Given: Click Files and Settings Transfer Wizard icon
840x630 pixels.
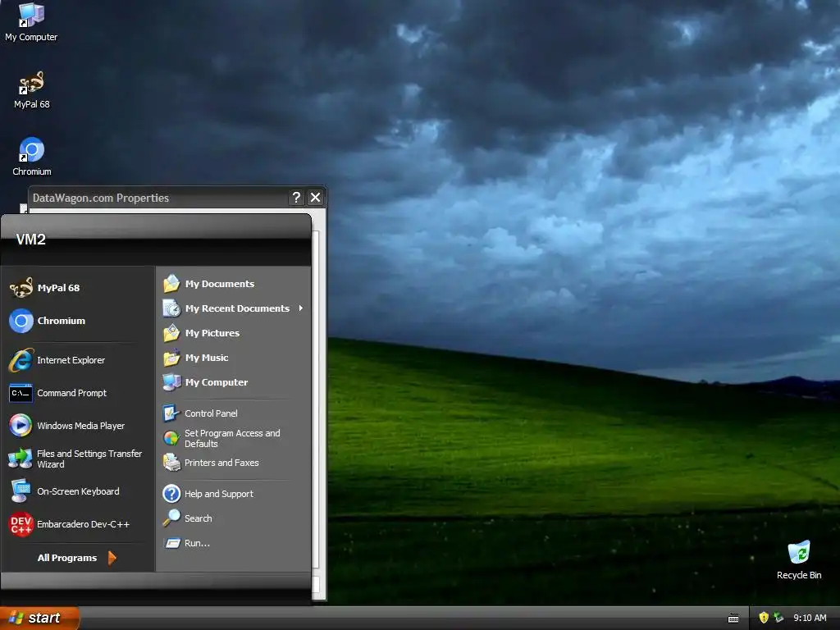Looking at the screenshot, I should tap(21, 459).
